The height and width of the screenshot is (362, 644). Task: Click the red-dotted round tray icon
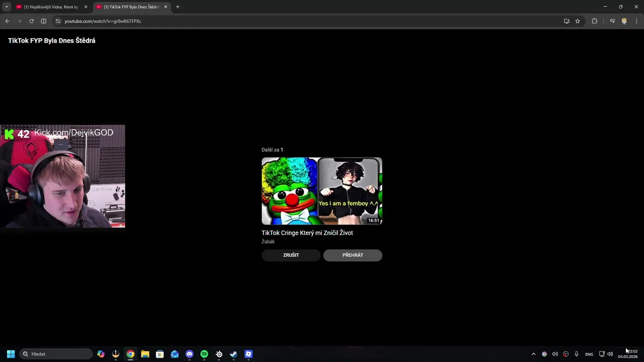[566, 354]
